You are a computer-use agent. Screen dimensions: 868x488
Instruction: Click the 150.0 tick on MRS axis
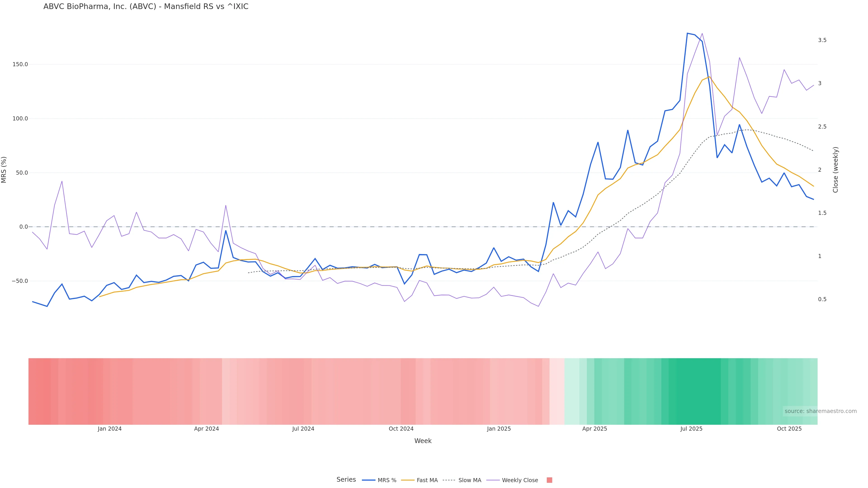(20, 64)
